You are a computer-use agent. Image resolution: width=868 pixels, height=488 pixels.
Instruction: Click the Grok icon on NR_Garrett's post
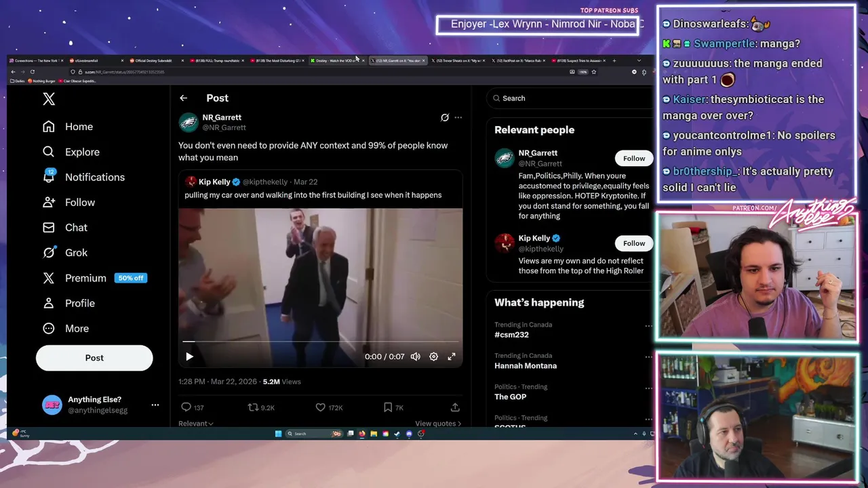pos(445,117)
